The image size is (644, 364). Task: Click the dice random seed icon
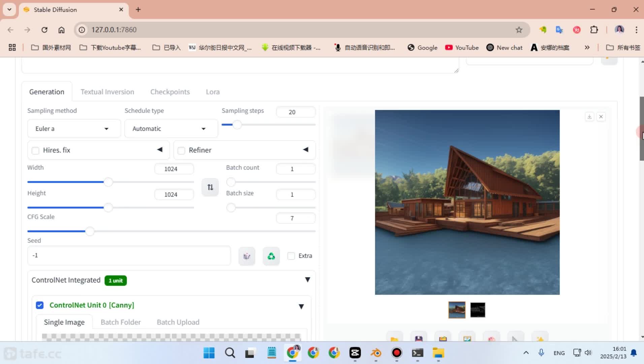pos(247,256)
